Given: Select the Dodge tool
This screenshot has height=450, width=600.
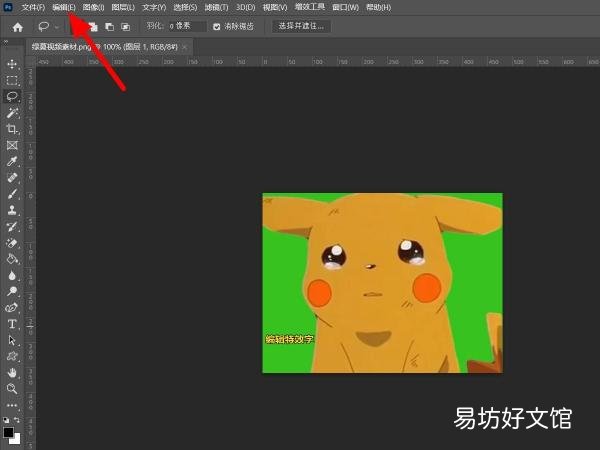Looking at the screenshot, I should point(12,292).
